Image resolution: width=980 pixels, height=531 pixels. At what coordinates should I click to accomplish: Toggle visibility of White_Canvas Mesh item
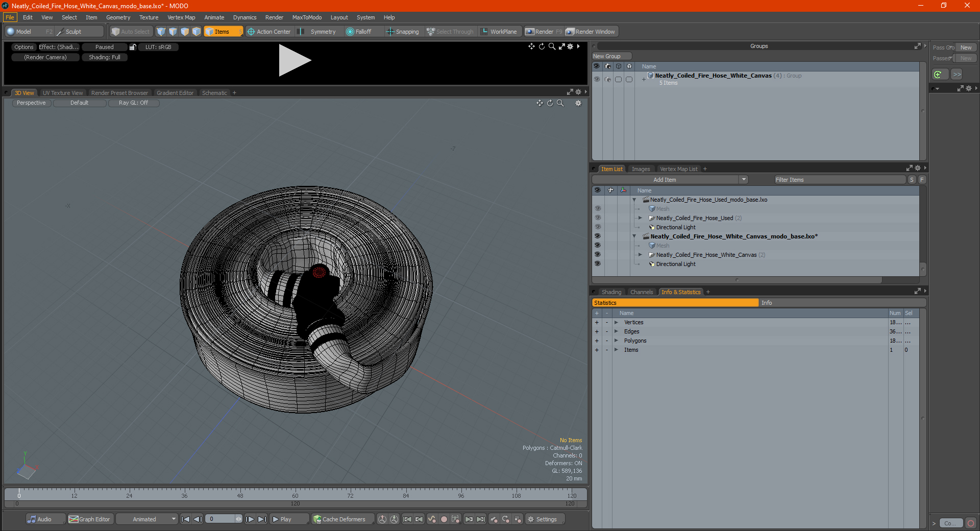pos(597,246)
